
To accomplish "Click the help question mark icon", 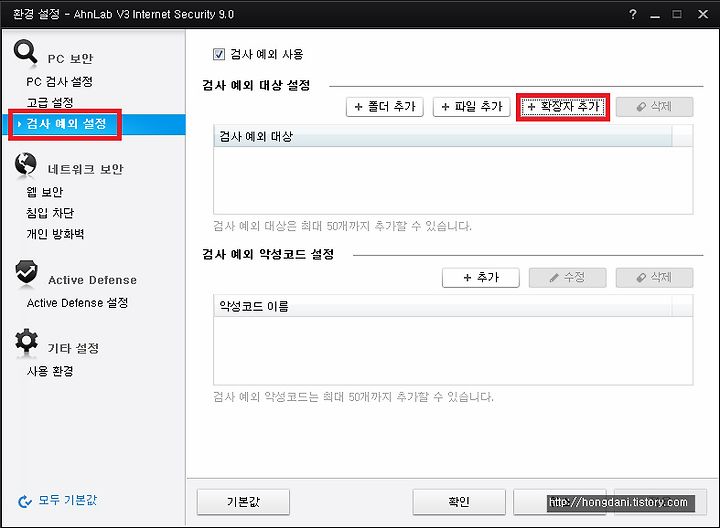I will pos(633,14).
